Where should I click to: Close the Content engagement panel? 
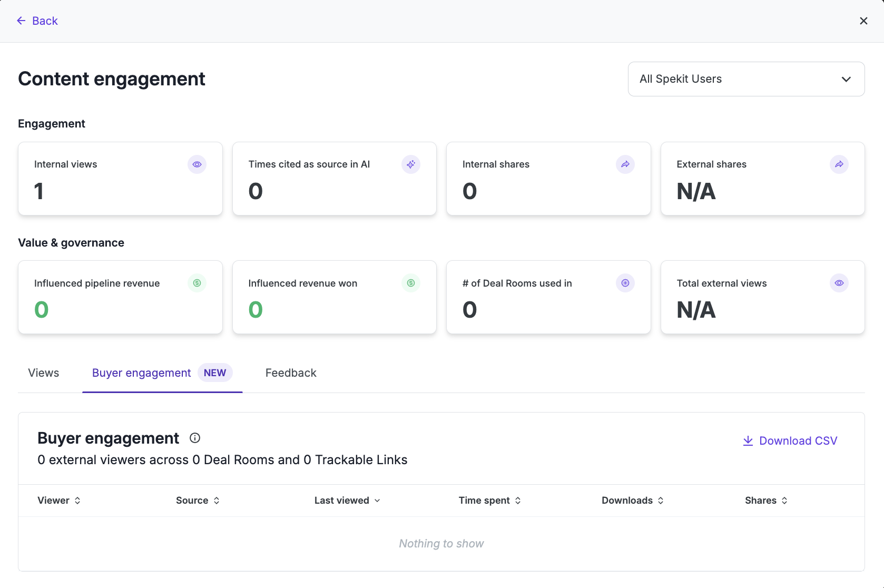[x=863, y=21]
